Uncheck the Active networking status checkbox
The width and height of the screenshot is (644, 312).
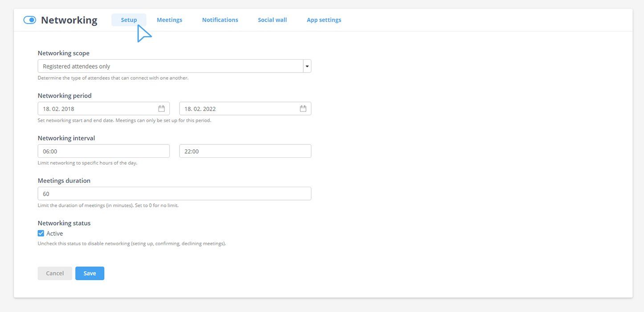(x=41, y=234)
